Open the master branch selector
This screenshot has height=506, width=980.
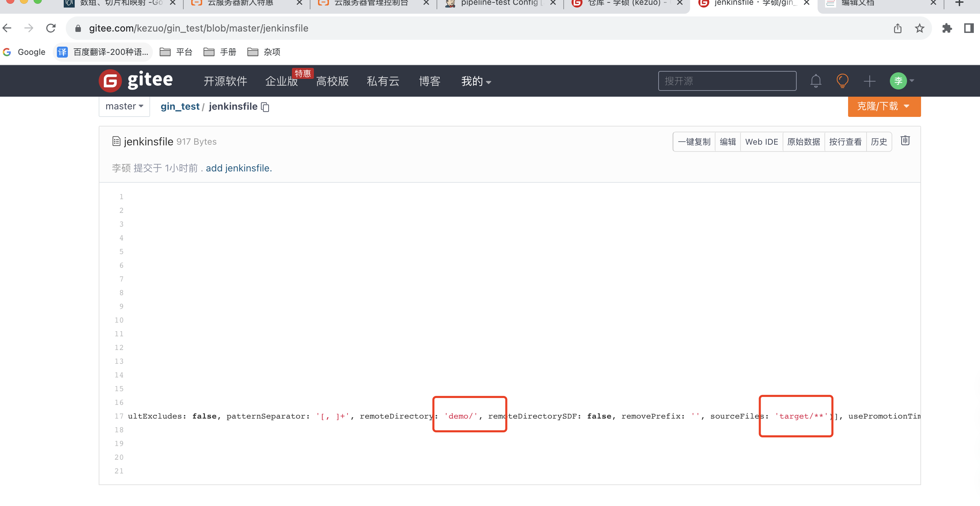pos(124,106)
